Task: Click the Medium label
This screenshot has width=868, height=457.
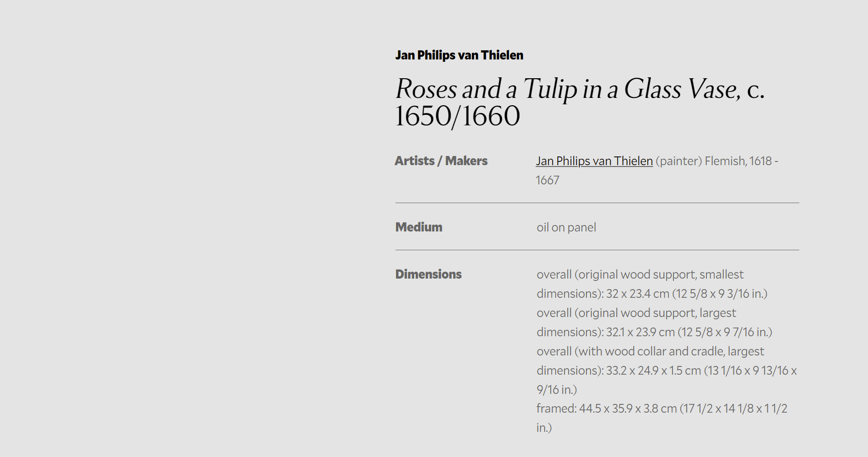Action: [x=419, y=227]
